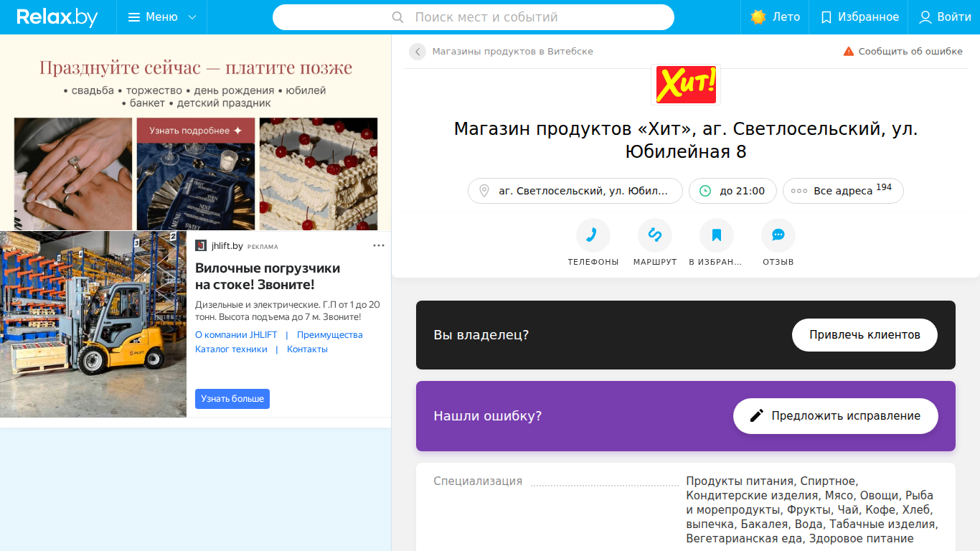Screen dimensions: 980x551
Task: Show the address аг. Светлосельский on map
Action: click(x=575, y=191)
